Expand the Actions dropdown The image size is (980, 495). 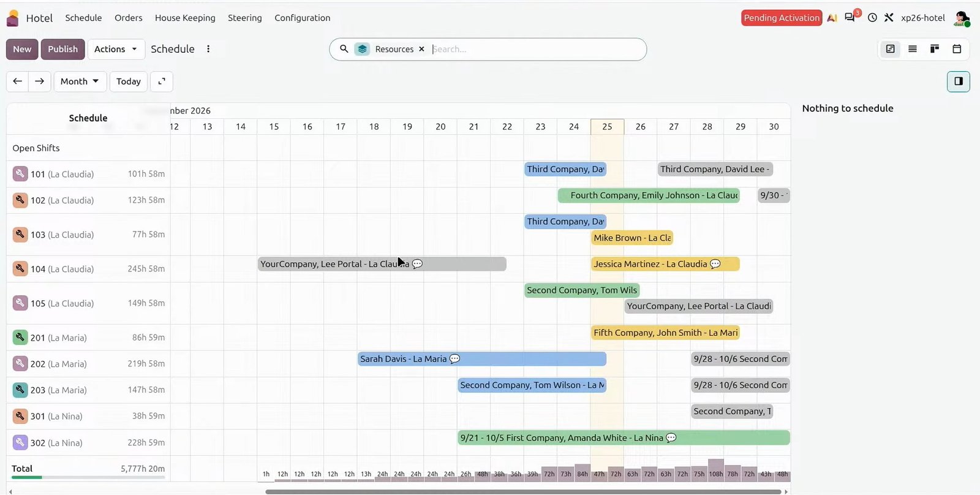pyautogui.click(x=116, y=49)
